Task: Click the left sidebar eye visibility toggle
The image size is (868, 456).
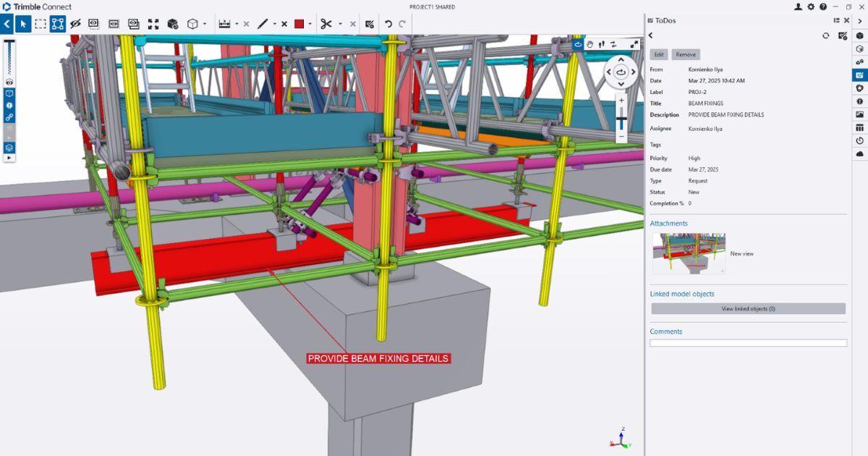Action: click(x=9, y=83)
